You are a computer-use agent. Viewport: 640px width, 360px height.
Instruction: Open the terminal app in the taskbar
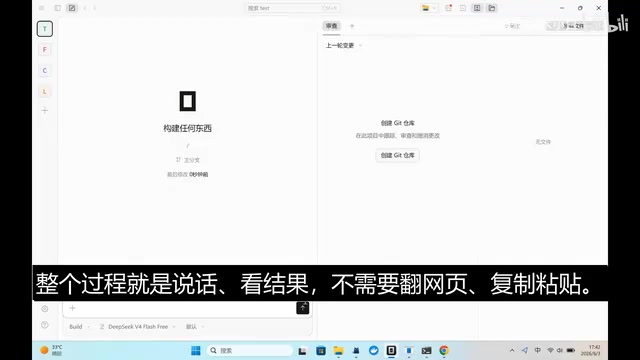tap(427, 351)
